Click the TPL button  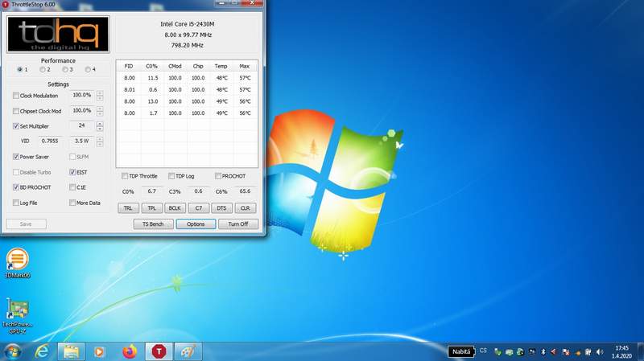[152, 208]
